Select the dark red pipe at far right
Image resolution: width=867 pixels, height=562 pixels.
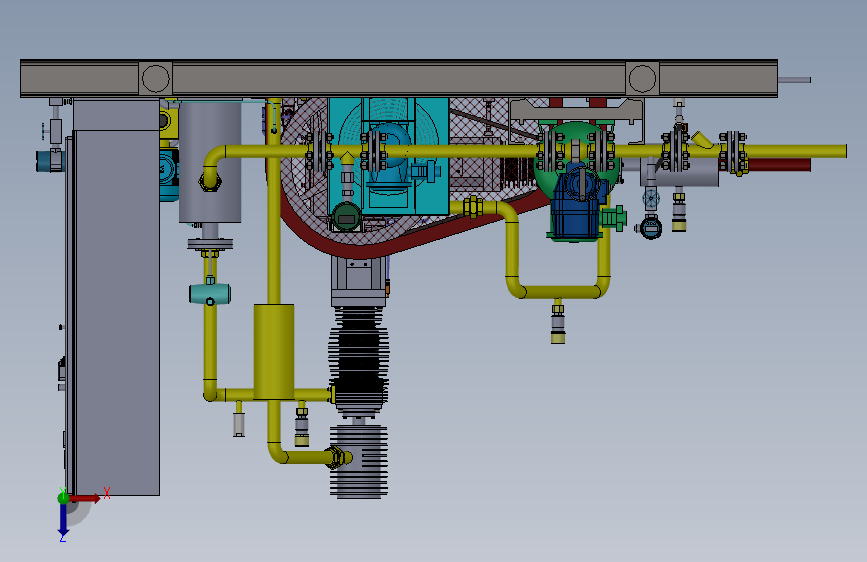pyautogui.click(x=779, y=164)
